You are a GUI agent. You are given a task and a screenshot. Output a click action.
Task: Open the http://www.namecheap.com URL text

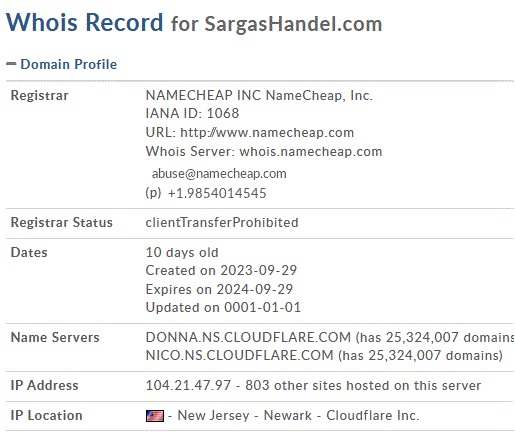pyautogui.click(x=267, y=133)
